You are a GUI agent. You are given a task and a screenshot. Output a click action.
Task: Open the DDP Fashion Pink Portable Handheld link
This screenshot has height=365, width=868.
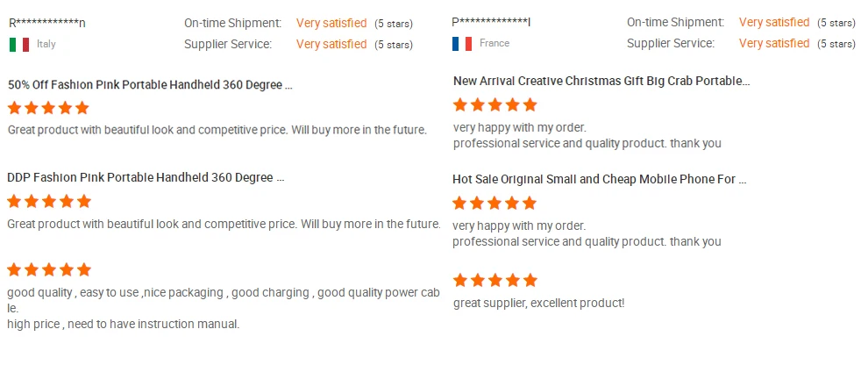click(146, 177)
